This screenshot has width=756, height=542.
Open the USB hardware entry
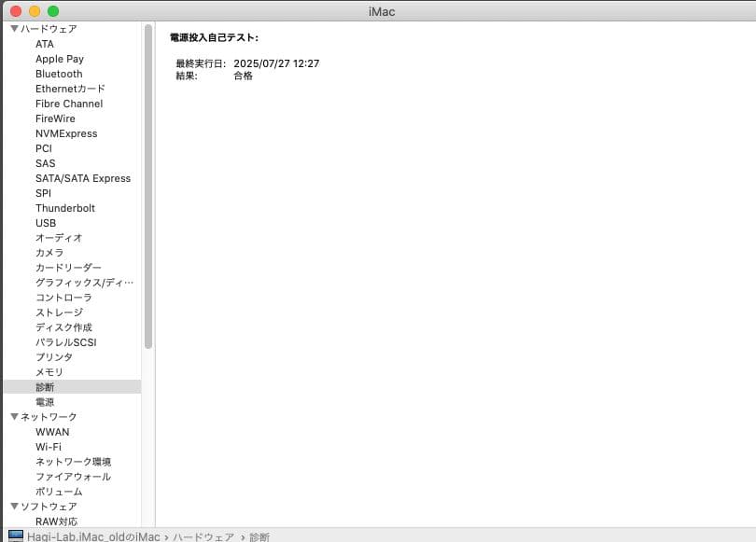pos(47,223)
